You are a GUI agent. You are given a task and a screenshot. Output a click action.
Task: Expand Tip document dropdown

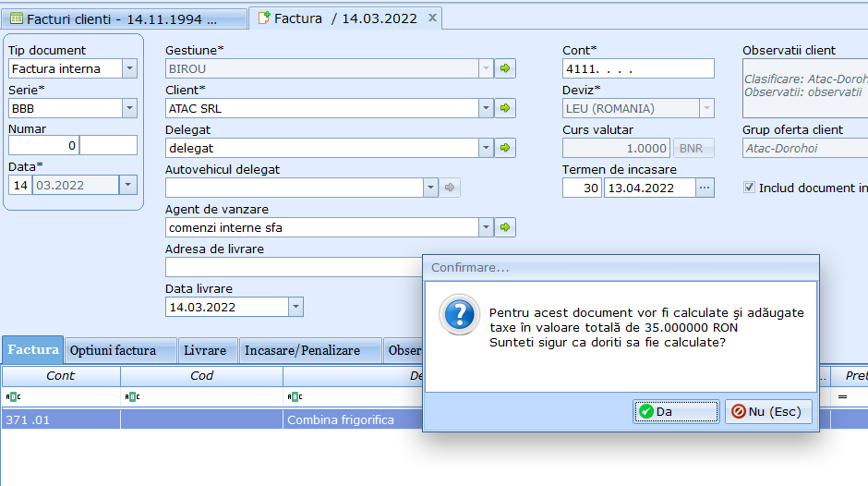click(x=129, y=68)
